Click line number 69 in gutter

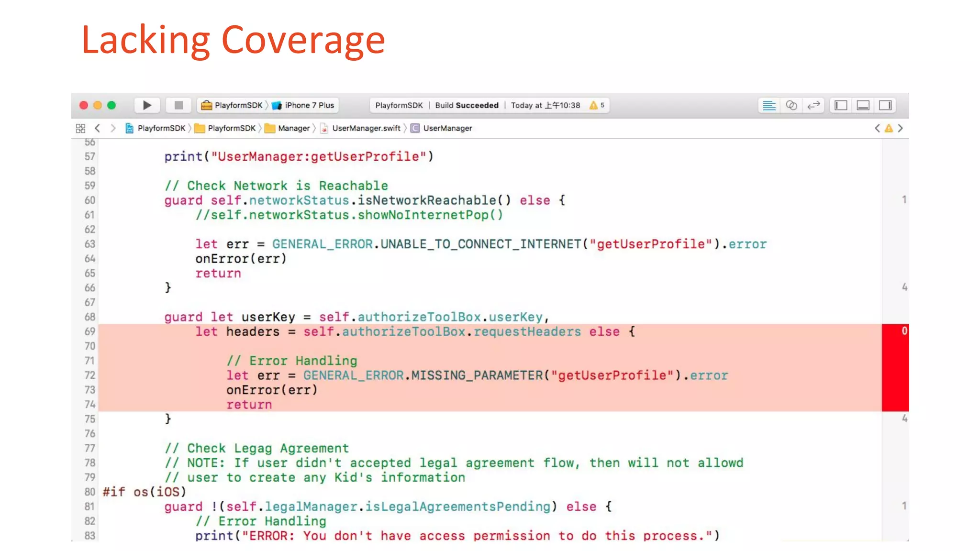click(89, 331)
